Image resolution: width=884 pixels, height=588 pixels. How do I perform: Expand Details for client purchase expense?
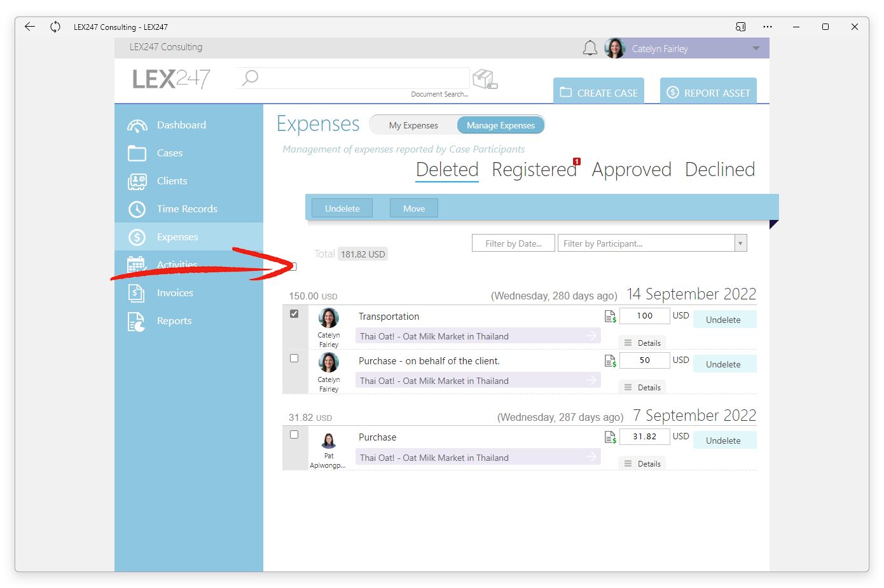point(642,387)
